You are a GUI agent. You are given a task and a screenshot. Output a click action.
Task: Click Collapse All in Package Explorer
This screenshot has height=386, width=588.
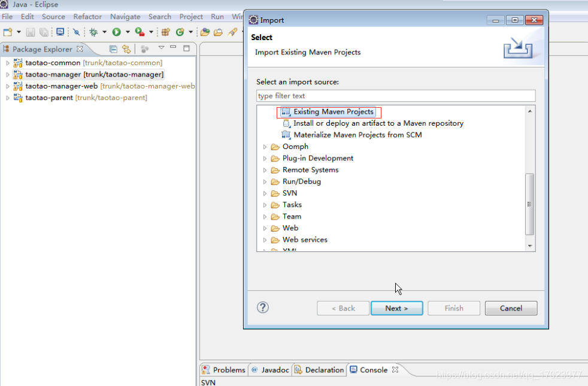pyautogui.click(x=113, y=48)
